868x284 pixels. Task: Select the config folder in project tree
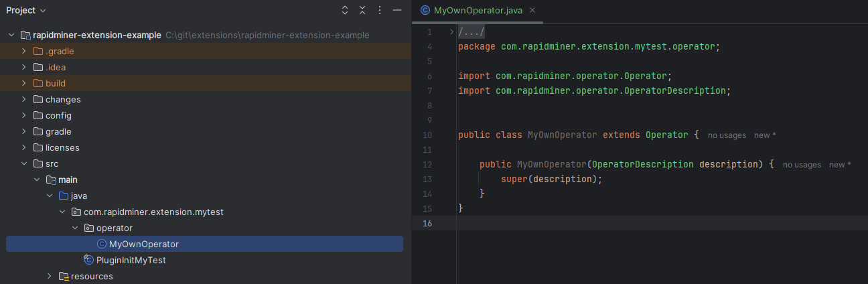pyautogui.click(x=58, y=115)
